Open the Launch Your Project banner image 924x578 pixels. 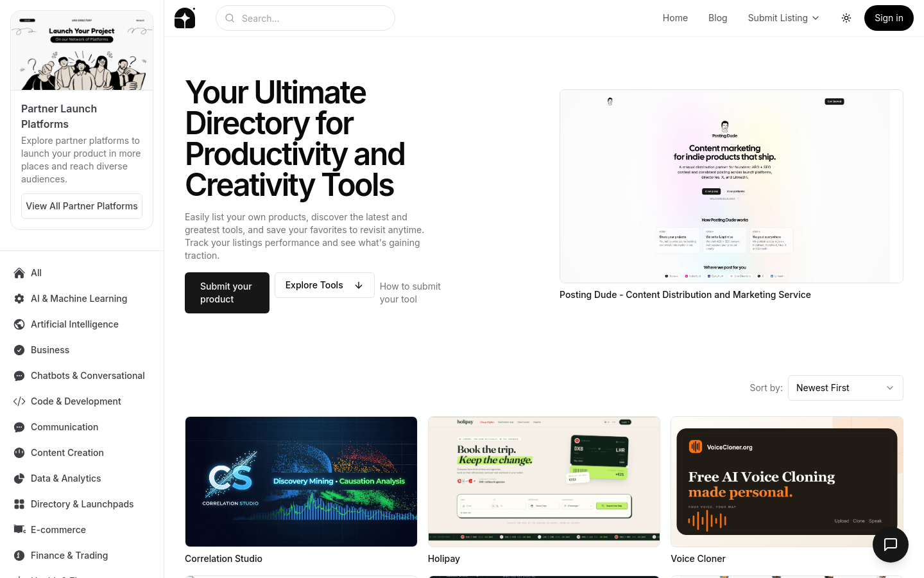coord(81,51)
